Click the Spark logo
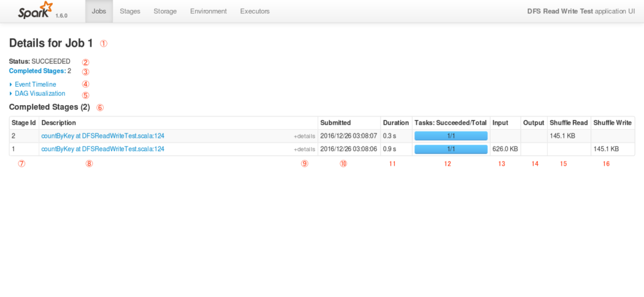 (35, 10)
